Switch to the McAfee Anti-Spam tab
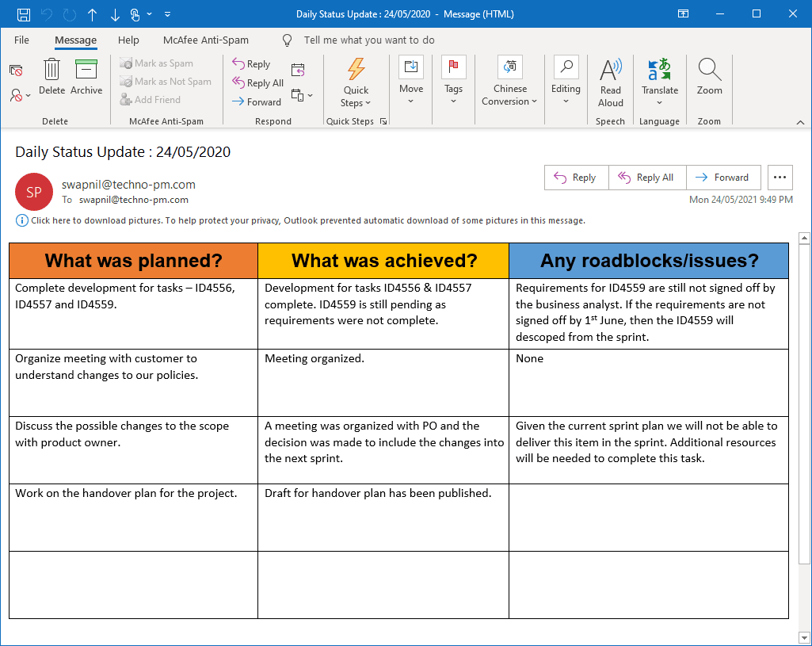 206,40
